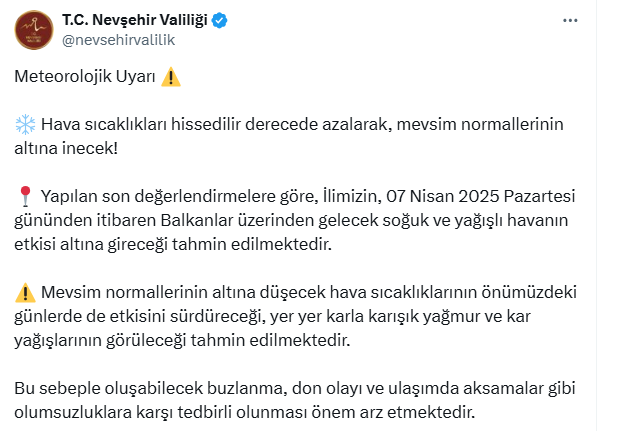The height and width of the screenshot is (431, 617).
Task: Click the blue verified badge
Action: pos(220,20)
